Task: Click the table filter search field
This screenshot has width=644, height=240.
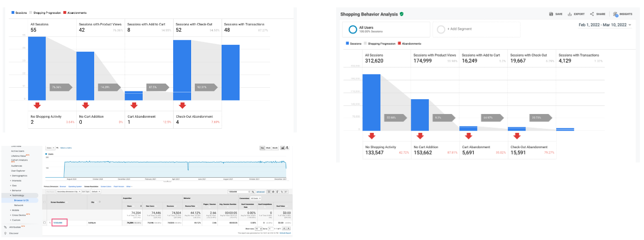Action: (239, 191)
